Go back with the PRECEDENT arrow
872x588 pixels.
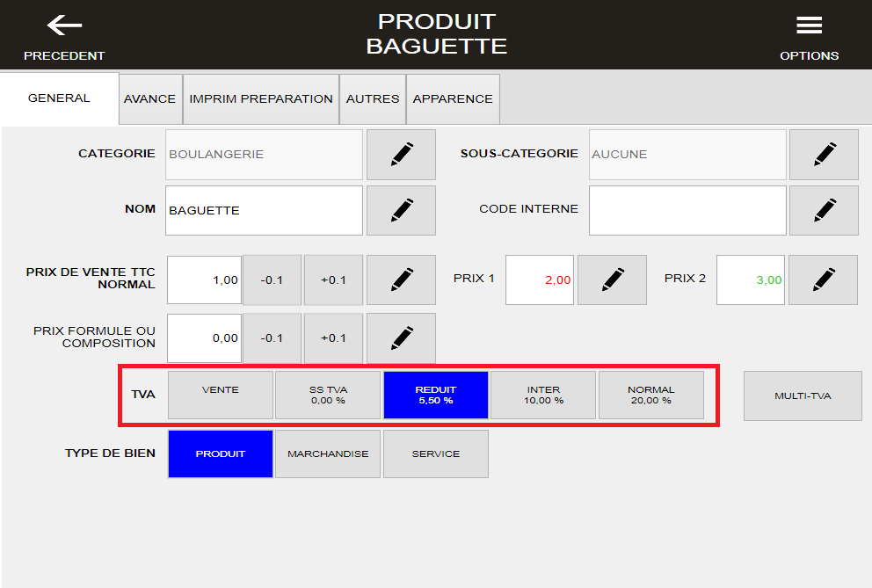tap(64, 36)
